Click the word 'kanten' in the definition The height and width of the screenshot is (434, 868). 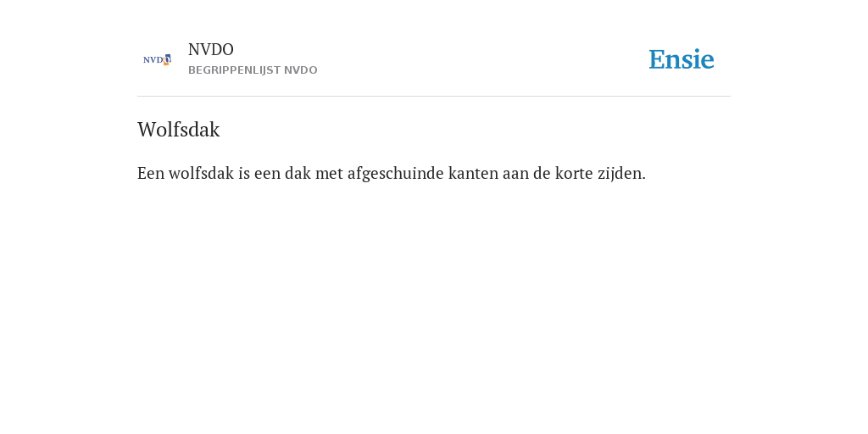coord(473,174)
